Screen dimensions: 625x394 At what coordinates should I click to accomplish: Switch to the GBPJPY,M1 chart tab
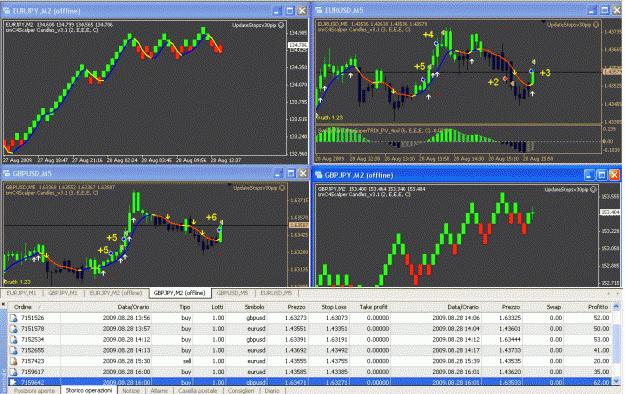pyautogui.click(x=63, y=293)
